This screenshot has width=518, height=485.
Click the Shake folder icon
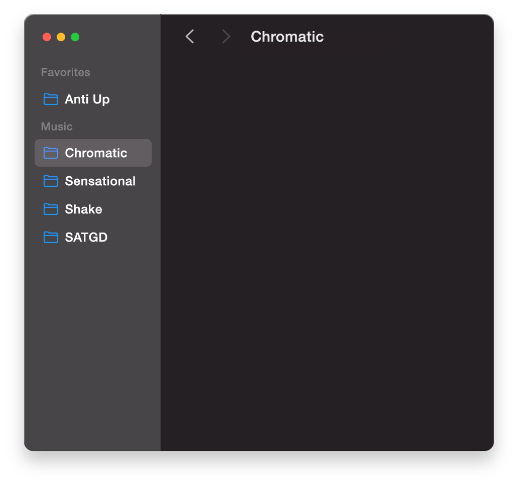51,209
